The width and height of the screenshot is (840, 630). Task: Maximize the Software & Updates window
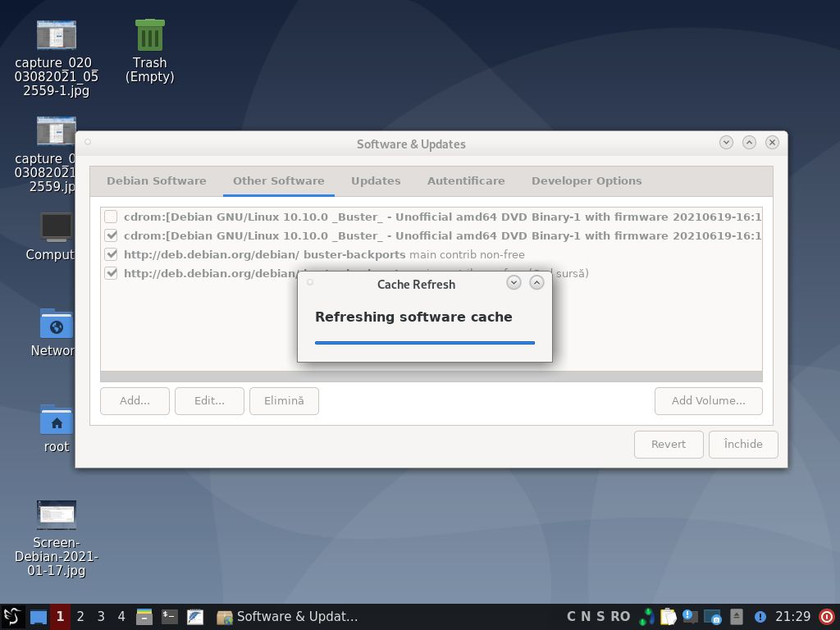(750, 142)
